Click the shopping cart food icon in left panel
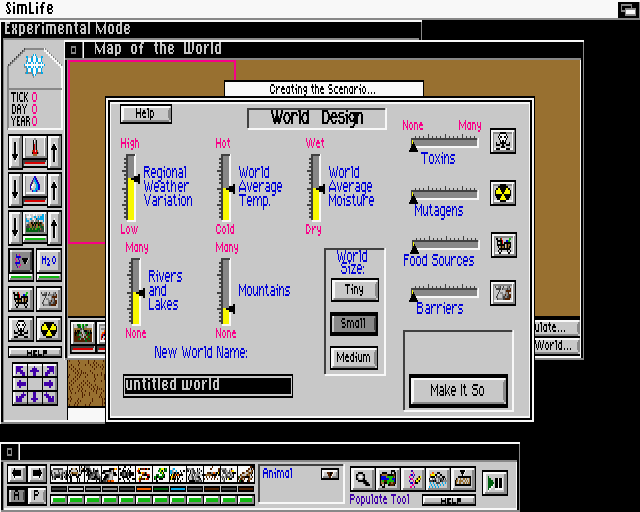Screen dimensions: 640x512 pos(21,298)
